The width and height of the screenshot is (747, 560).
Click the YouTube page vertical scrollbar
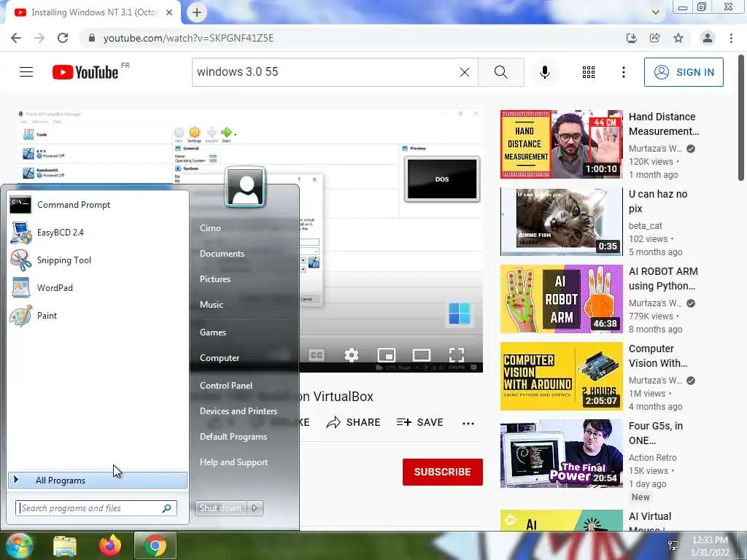741,118
